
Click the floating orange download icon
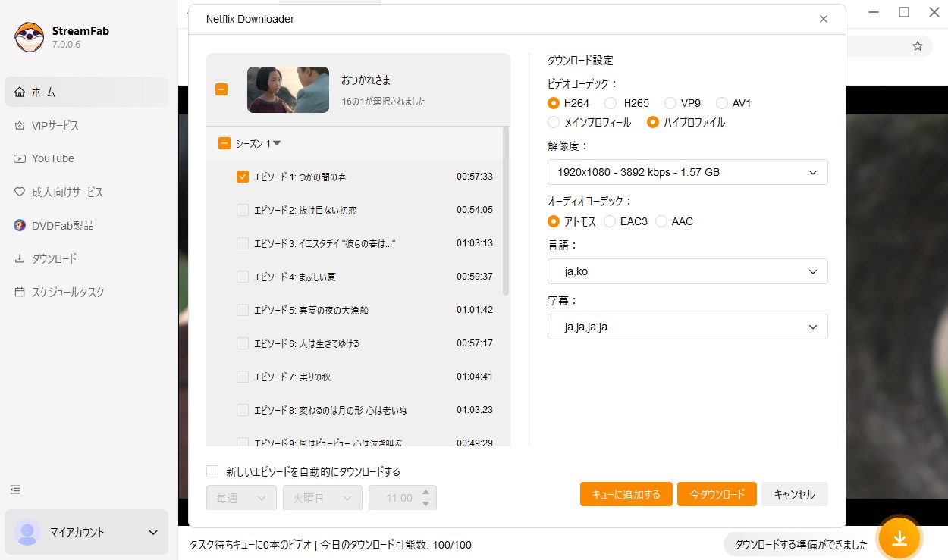[x=899, y=539]
